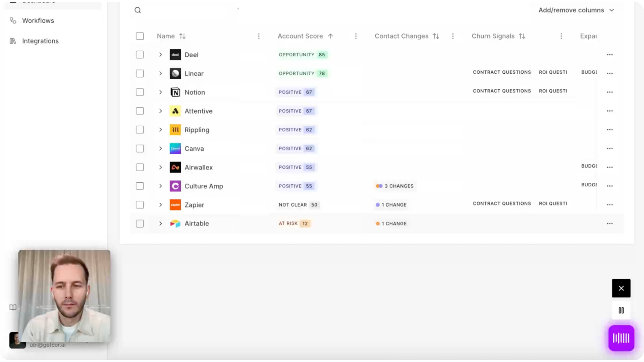Expand the Airwallex row
Screen dimensions: 644x362
160,167
